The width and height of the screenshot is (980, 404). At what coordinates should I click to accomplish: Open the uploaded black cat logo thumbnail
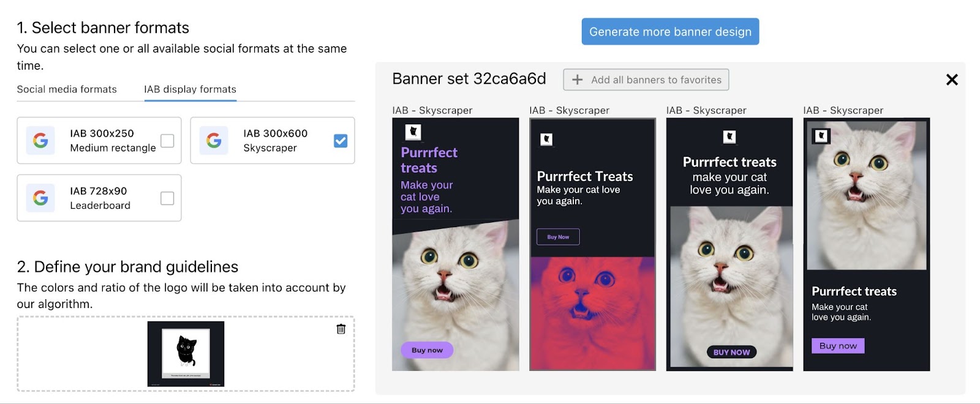(x=186, y=354)
